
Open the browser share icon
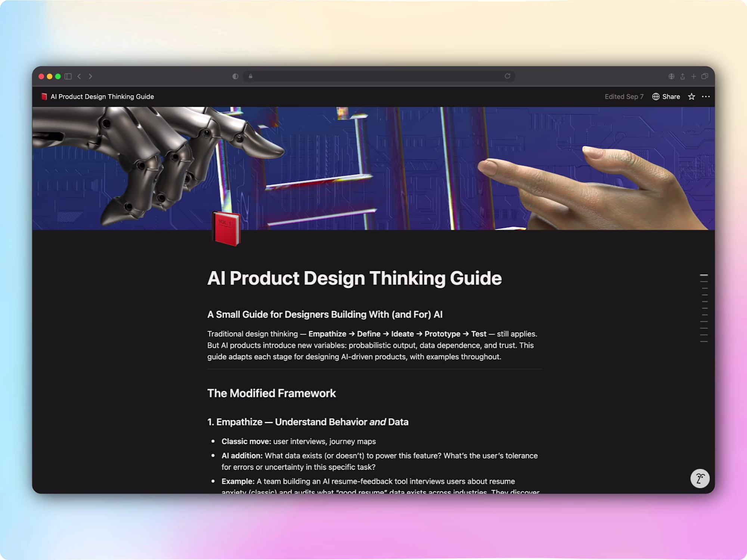coord(682,76)
